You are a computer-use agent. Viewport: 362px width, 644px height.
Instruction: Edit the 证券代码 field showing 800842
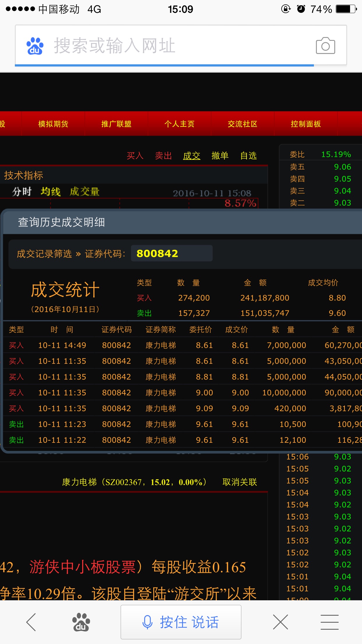point(171,253)
